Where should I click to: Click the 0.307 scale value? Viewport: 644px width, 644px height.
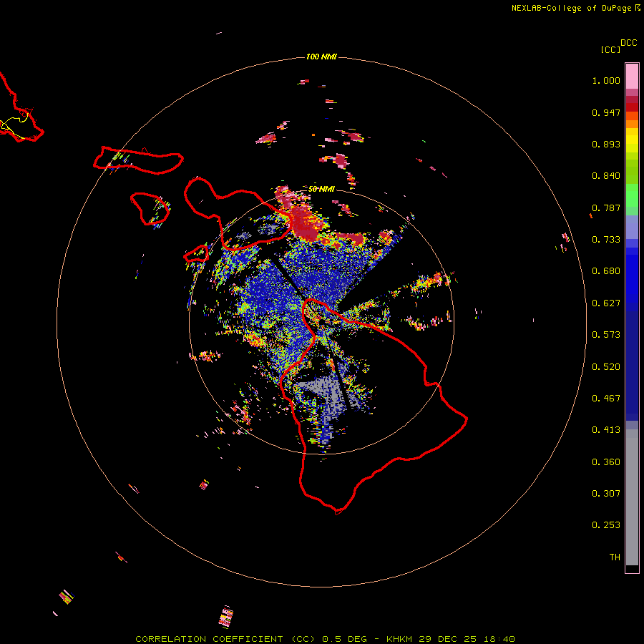point(606,494)
